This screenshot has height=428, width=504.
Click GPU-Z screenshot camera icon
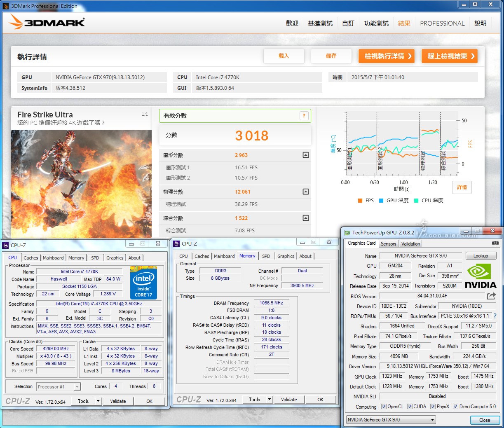click(x=495, y=243)
